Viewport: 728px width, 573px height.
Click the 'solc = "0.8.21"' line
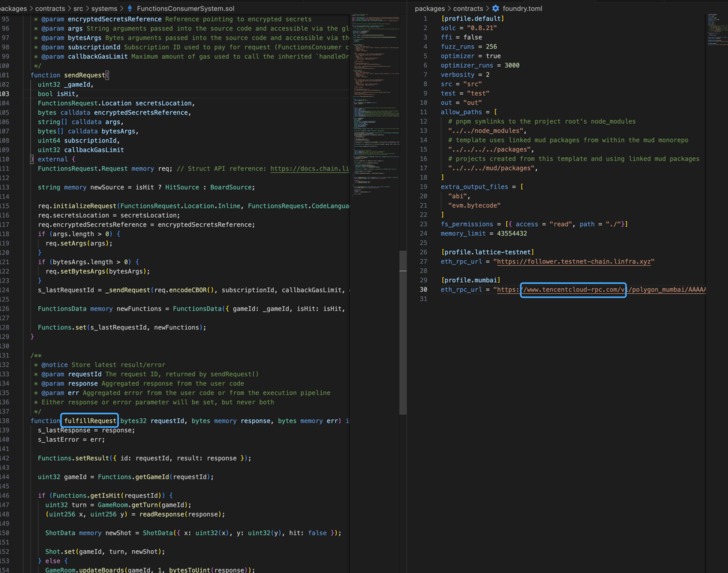(x=468, y=28)
